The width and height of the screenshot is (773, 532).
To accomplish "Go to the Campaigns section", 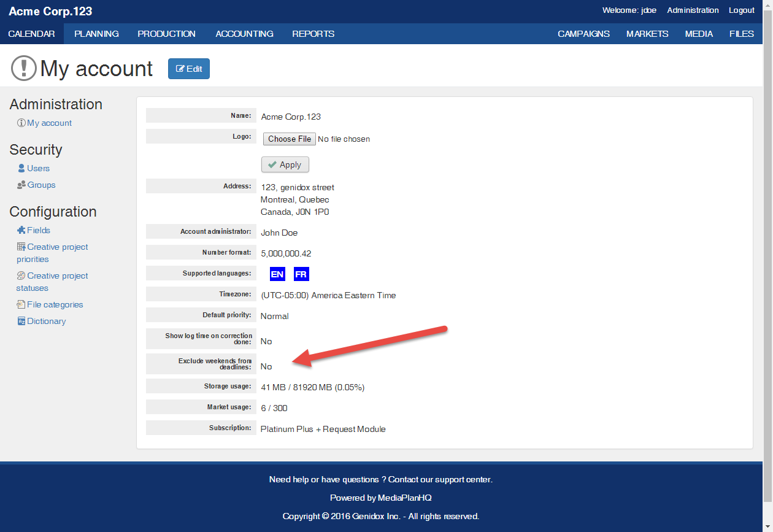I will [x=583, y=34].
